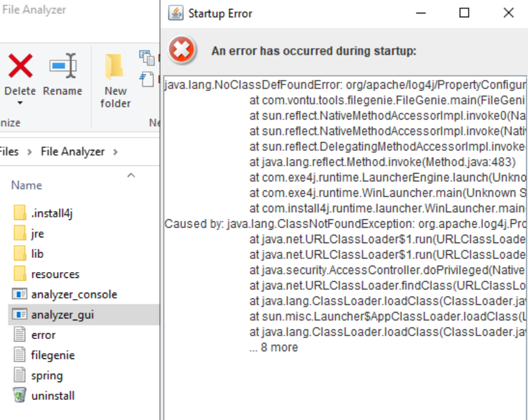528x420 pixels.
Task: Click Java icon in Startup Error title bar
Action: point(176,13)
